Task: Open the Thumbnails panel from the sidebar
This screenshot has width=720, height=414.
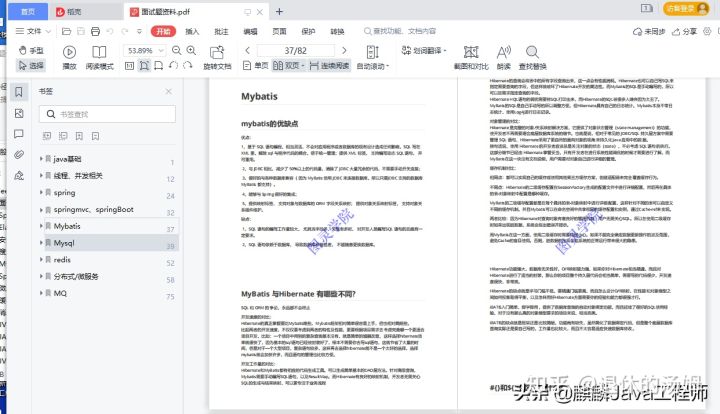Action: click(19, 113)
